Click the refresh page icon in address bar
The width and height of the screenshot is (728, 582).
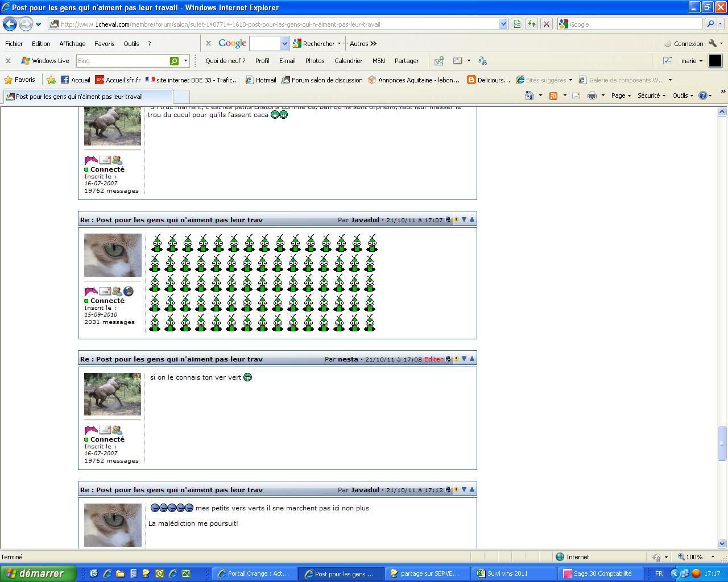(x=531, y=24)
